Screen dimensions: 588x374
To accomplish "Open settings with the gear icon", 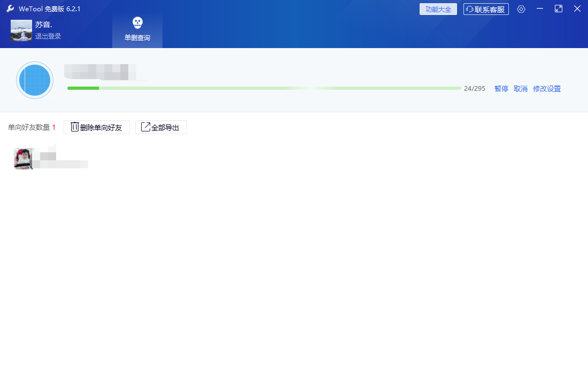I will (x=521, y=9).
